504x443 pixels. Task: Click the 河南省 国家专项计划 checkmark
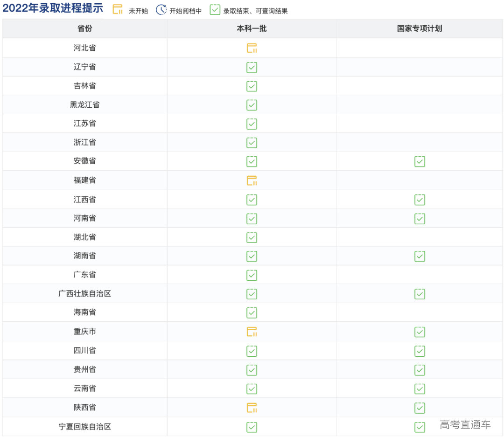click(x=420, y=218)
